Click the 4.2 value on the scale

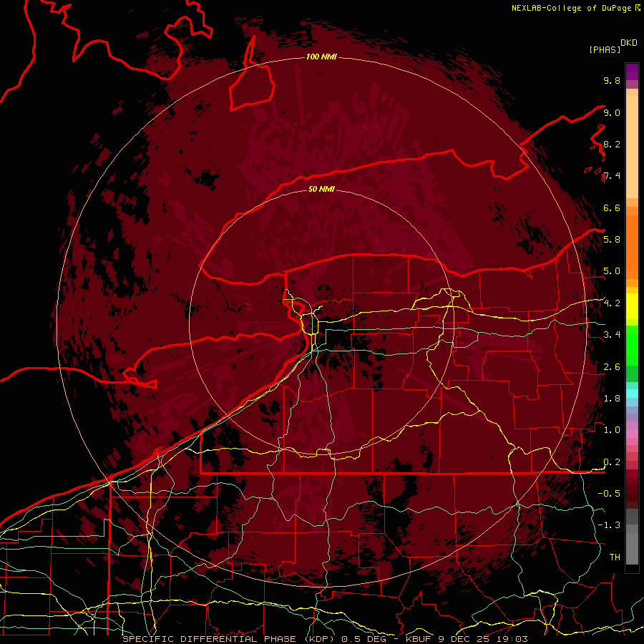point(612,303)
